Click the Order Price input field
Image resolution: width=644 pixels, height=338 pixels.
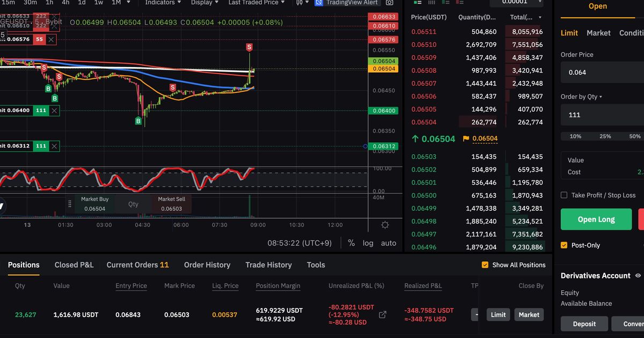pos(601,72)
